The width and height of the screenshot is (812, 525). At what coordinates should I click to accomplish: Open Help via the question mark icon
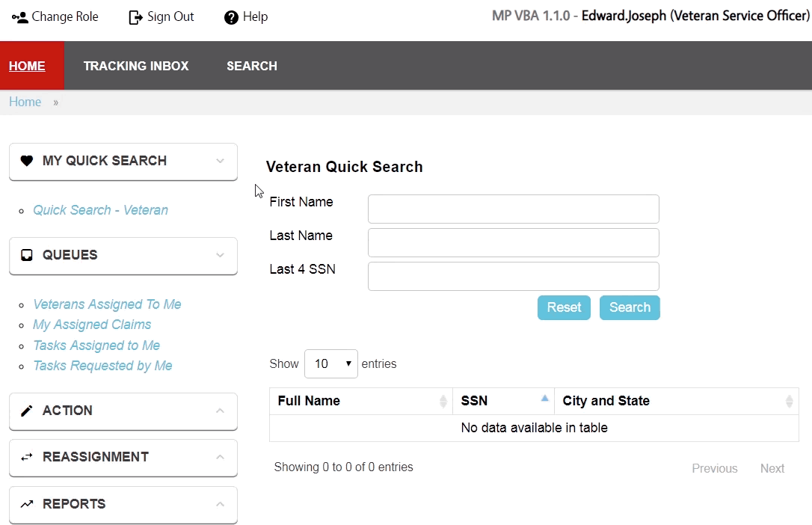tap(230, 16)
